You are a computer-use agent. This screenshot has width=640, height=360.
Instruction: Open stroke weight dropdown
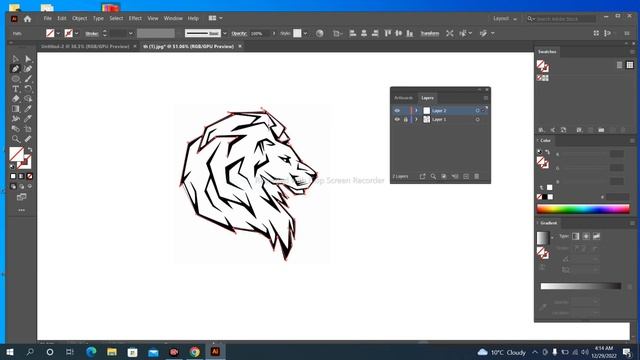131,33
